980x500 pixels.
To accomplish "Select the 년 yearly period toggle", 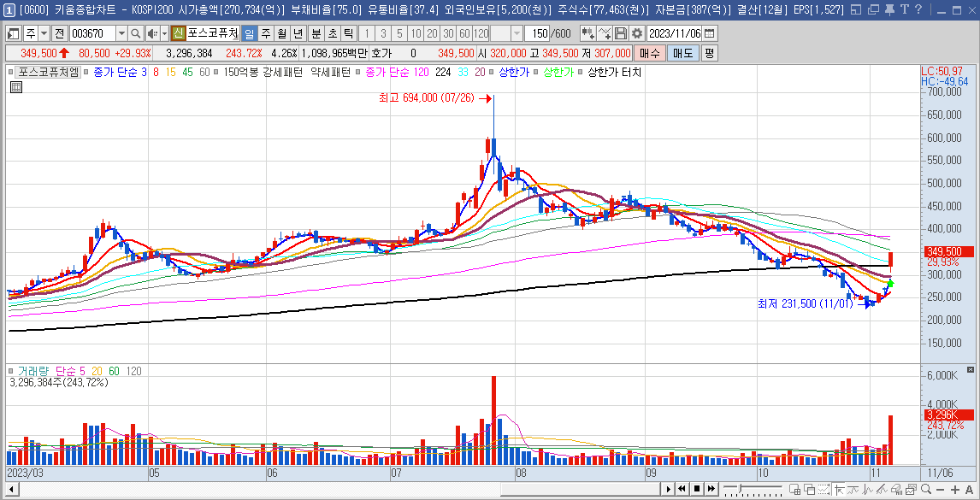I will tap(298, 33).
